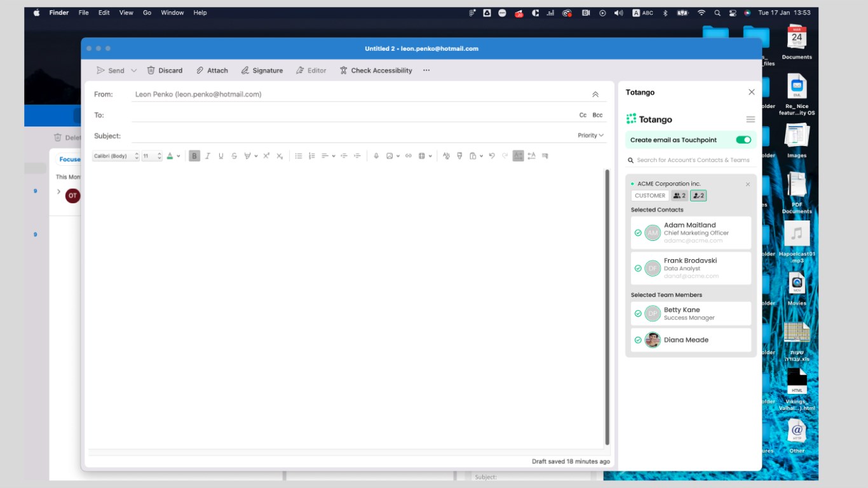Show ACME contacts count chip
Screen dimensions: 868x488
tap(679, 196)
